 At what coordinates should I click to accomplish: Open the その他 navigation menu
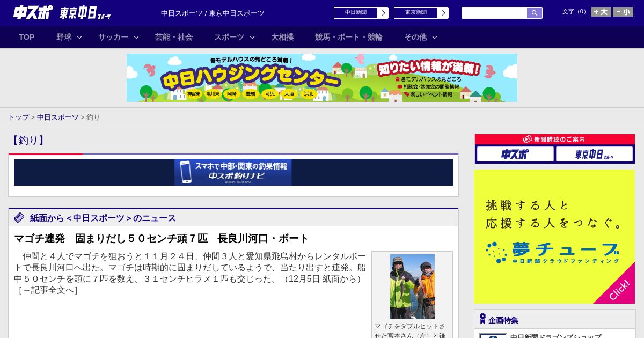[x=415, y=37]
